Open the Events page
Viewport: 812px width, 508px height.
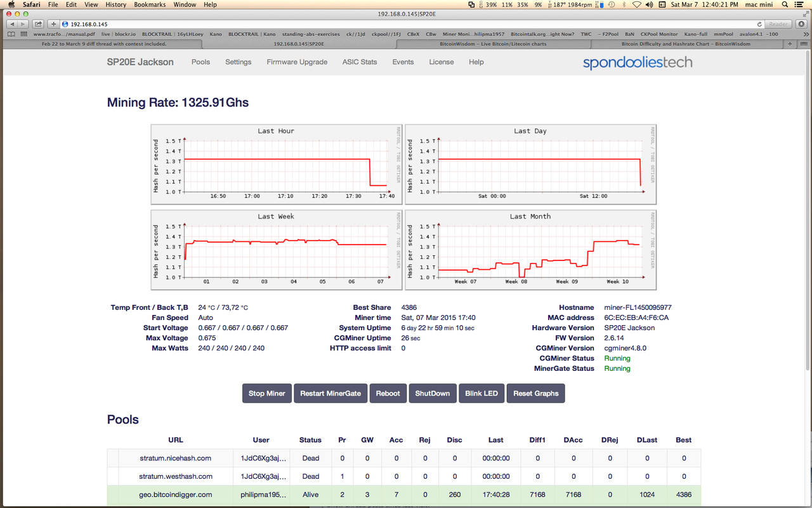pos(403,62)
